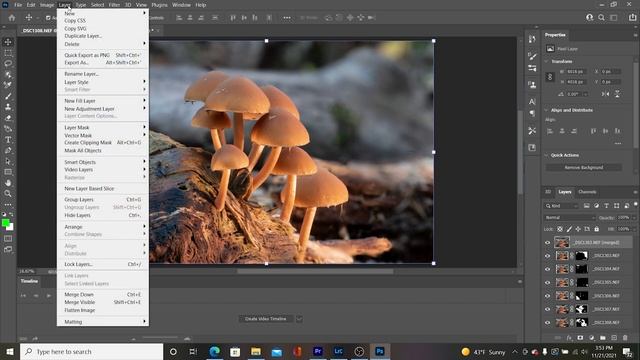Click new adjustment layer icon in Layers panel
Image resolution: width=640 pixels, height=360 pixels.
(591, 338)
